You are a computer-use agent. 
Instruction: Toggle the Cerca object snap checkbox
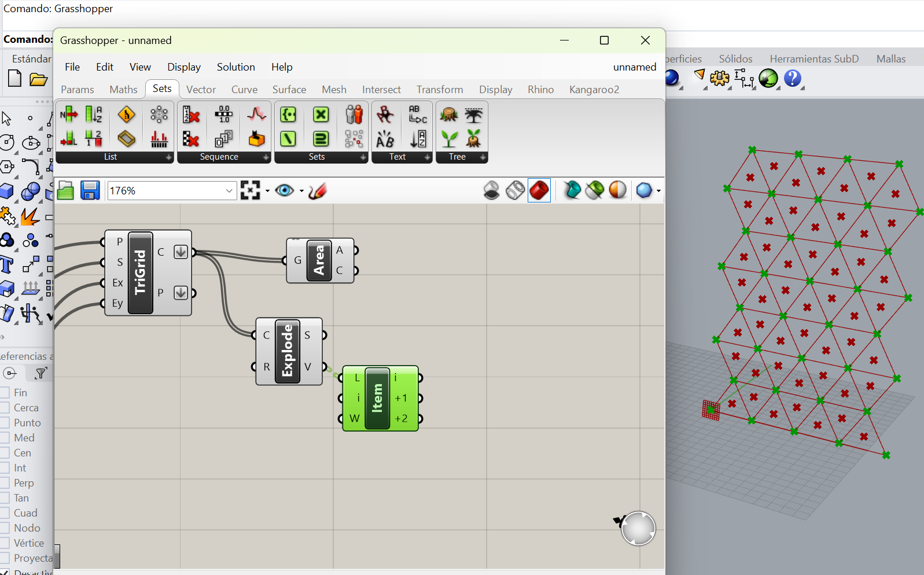[5, 408]
